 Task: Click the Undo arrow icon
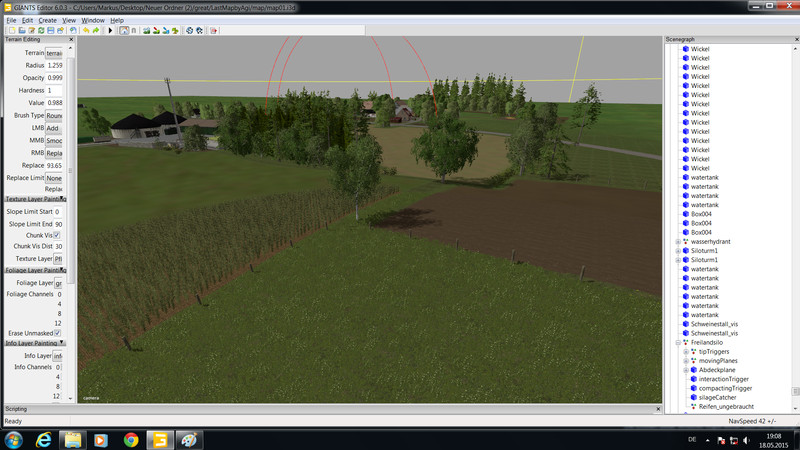(x=86, y=31)
